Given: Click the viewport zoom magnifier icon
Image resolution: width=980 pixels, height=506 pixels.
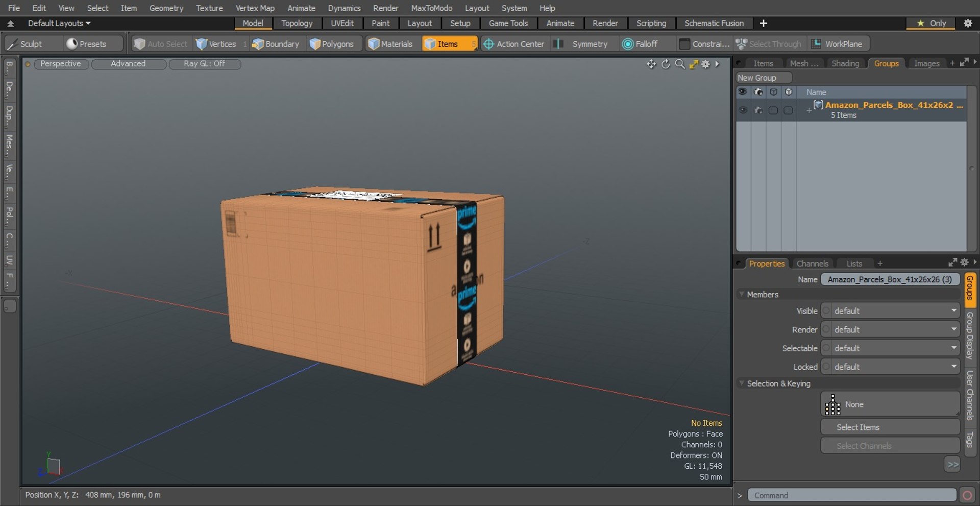Looking at the screenshot, I should point(680,64).
